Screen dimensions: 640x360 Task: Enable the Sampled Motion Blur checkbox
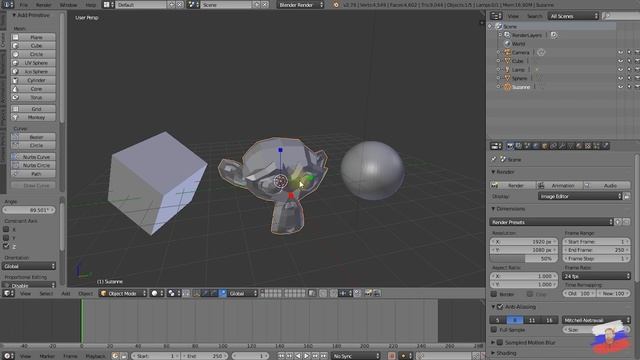coord(500,342)
